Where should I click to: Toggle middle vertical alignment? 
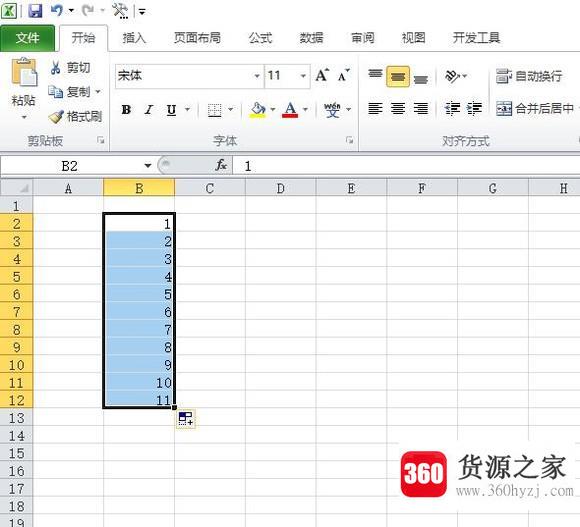click(398, 77)
